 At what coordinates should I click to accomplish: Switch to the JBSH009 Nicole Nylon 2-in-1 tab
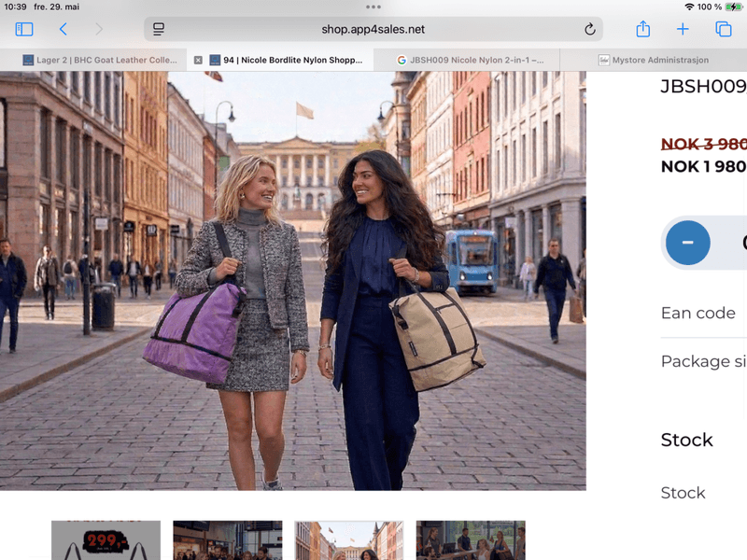466,60
